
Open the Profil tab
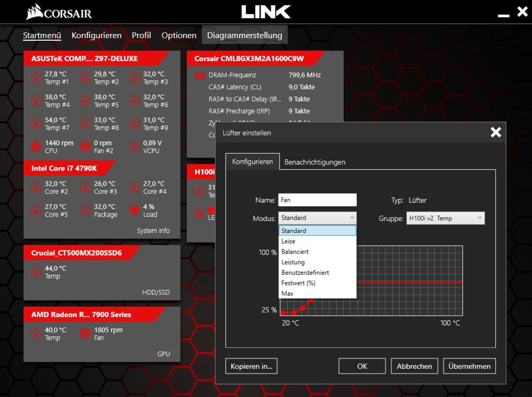[x=141, y=35]
